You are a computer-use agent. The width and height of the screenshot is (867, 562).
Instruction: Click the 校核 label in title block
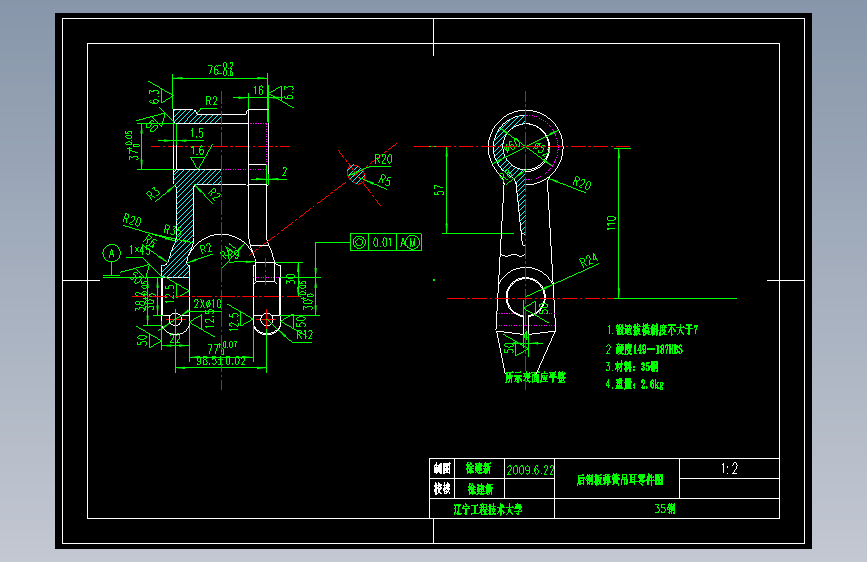(442, 488)
